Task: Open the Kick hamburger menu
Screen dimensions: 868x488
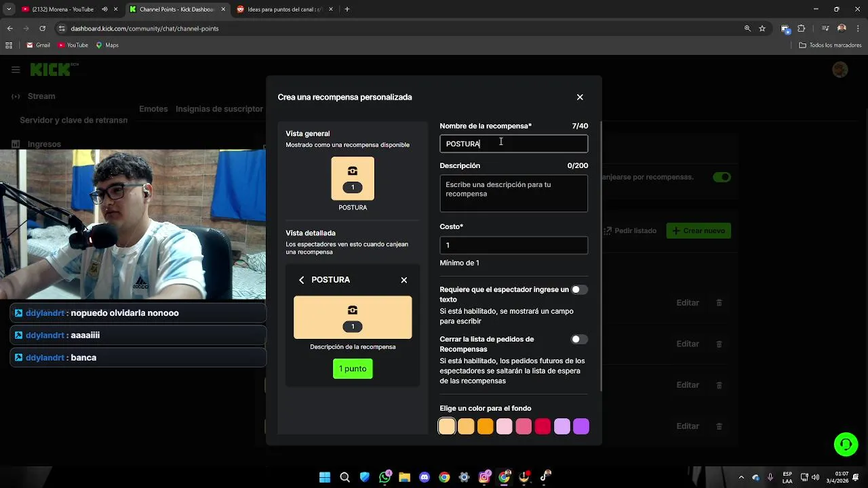Action: coord(16,70)
